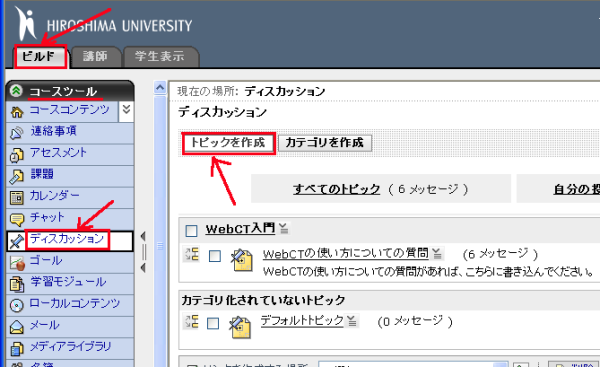
Task: Click the sidebar scroll-up arrow
Action: point(160,88)
